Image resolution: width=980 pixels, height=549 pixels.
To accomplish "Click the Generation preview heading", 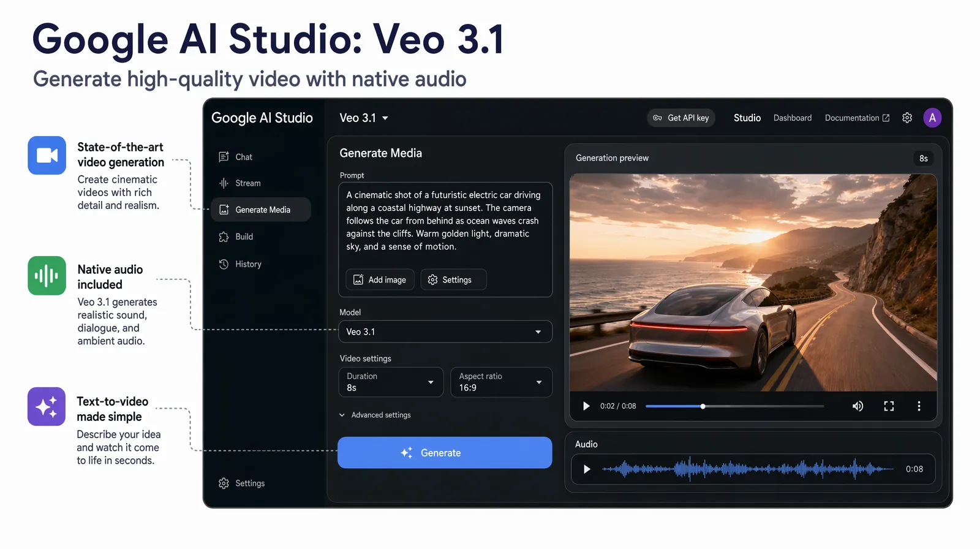I will click(612, 158).
